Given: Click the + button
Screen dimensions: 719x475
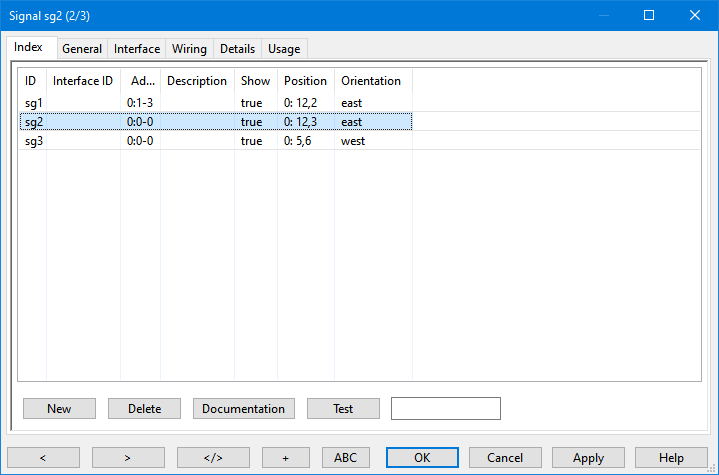Looking at the screenshot, I should (x=286, y=458).
